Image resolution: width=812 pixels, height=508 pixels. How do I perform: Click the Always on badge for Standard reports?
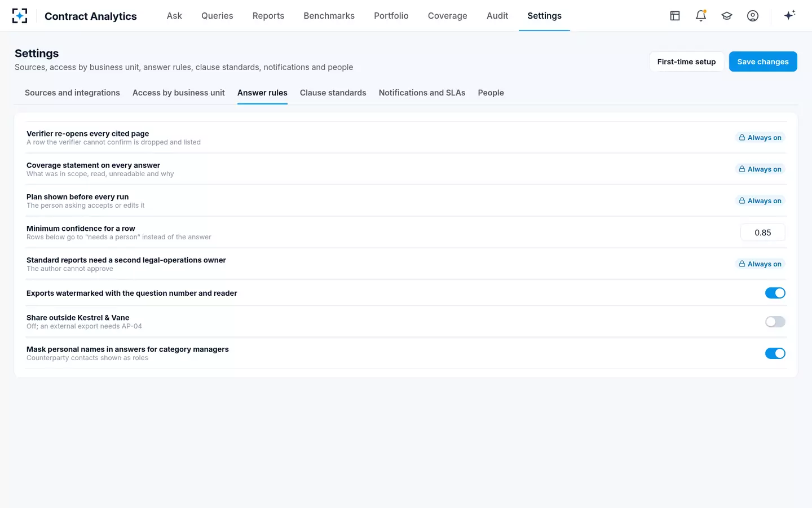[x=760, y=264]
